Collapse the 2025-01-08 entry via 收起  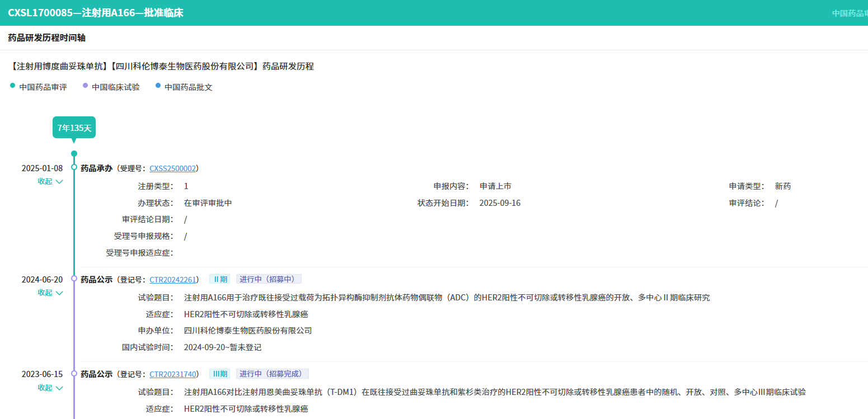click(x=50, y=181)
